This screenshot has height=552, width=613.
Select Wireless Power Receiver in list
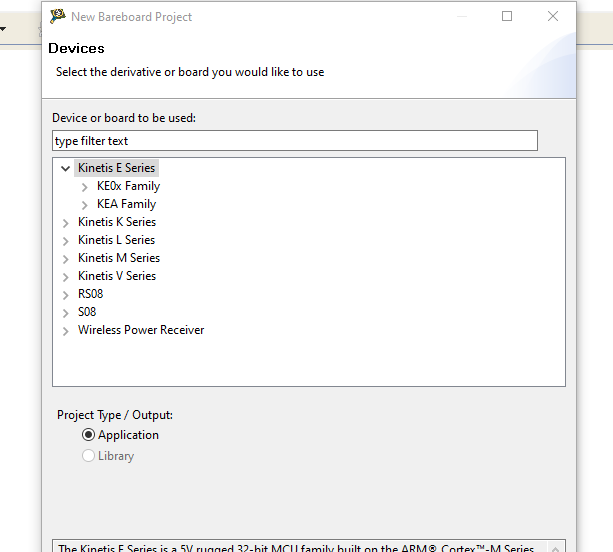(x=140, y=330)
